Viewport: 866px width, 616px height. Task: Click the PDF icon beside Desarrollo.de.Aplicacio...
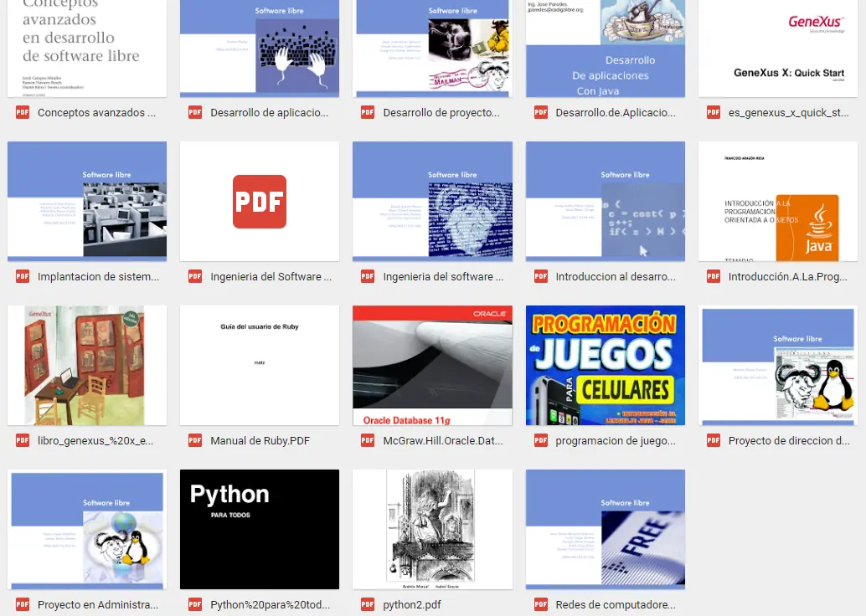(x=541, y=113)
